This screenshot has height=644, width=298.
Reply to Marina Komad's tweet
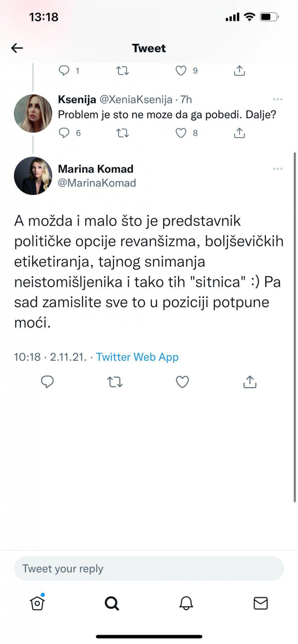[x=47, y=382]
